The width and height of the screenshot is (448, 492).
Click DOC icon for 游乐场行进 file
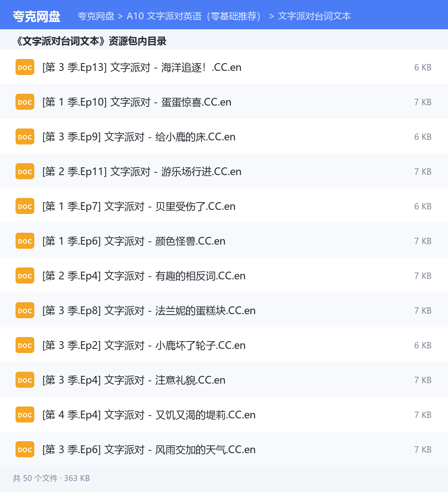click(x=25, y=171)
